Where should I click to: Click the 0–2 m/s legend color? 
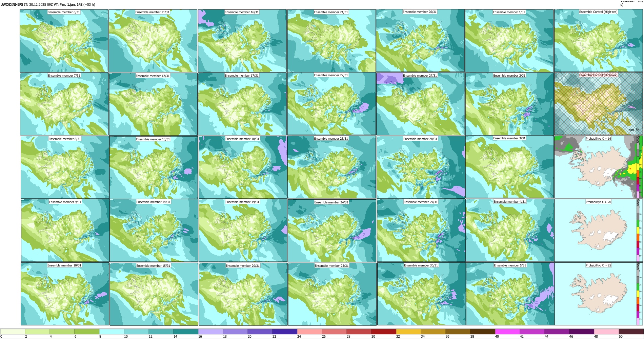pyautogui.click(x=13, y=332)
